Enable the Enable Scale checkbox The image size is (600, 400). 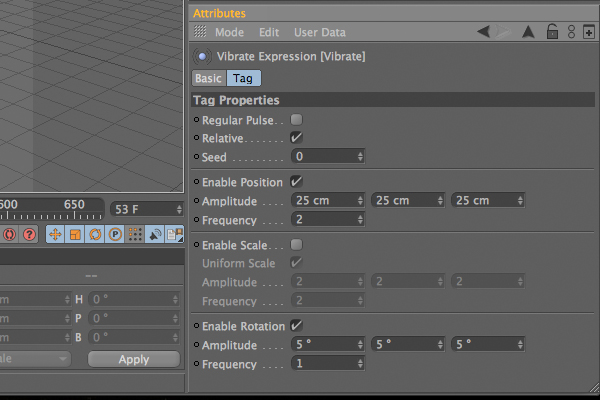click(296, 245)
